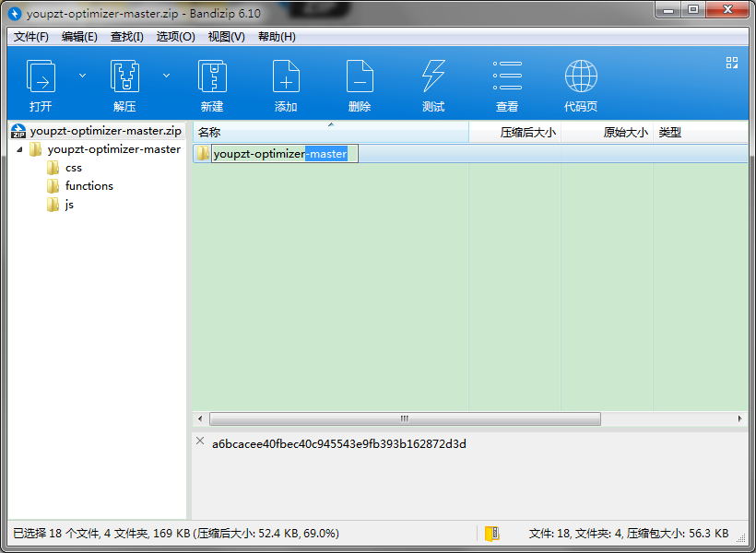Open the 查找(I) menu

(x=127, y=37)
